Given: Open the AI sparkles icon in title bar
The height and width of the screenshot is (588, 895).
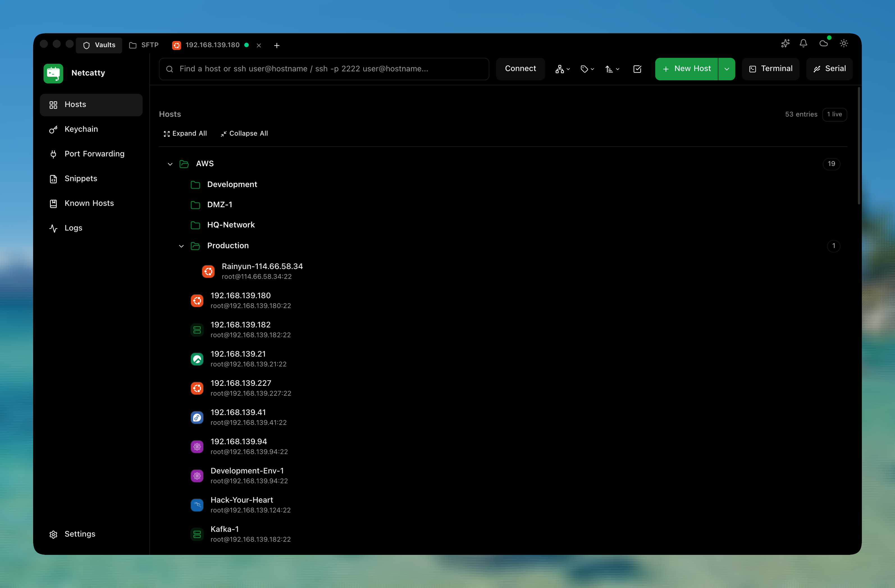Looking at the screenshot, I should click(785, 44).
